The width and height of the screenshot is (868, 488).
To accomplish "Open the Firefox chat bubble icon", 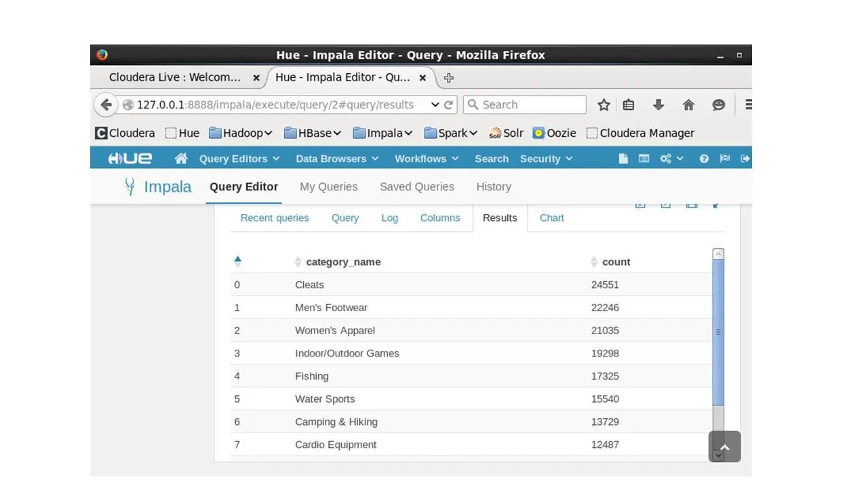I will [718, 104].
